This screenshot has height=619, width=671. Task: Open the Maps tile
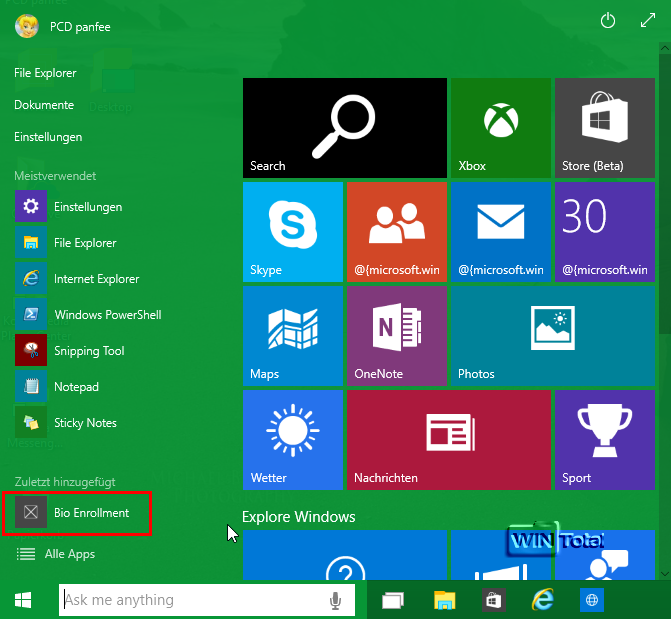293,335
